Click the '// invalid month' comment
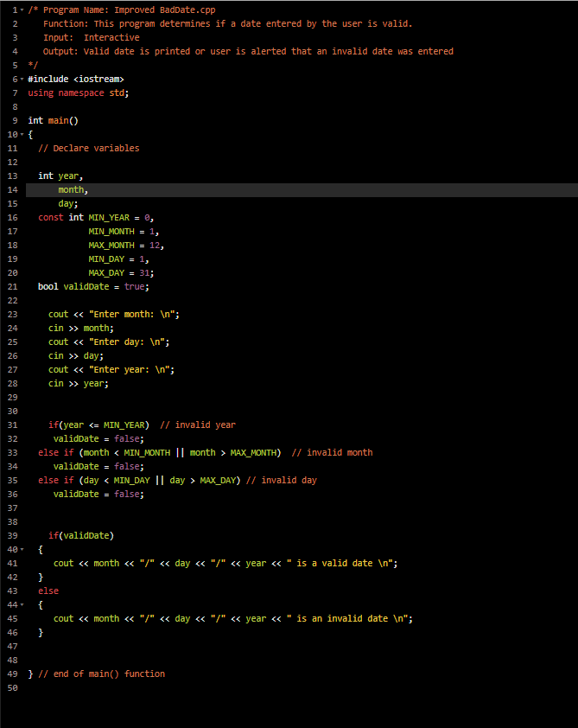This screenshot has width=578, height=728. (x=332, y=453)
